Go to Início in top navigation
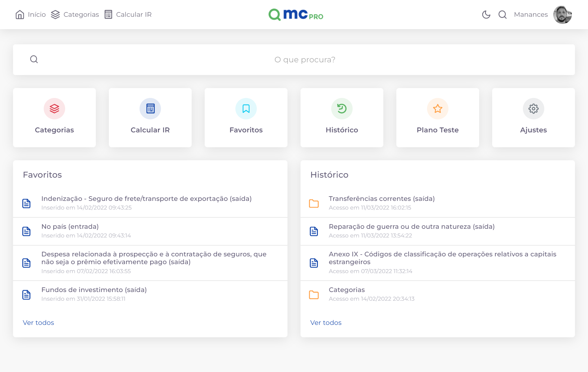The width and height of the screenshot is (588, 372). point(31,15)
